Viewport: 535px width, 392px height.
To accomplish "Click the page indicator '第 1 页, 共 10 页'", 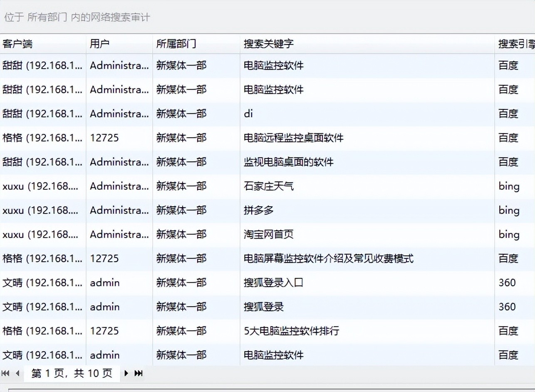I will (x=72, y=373).
